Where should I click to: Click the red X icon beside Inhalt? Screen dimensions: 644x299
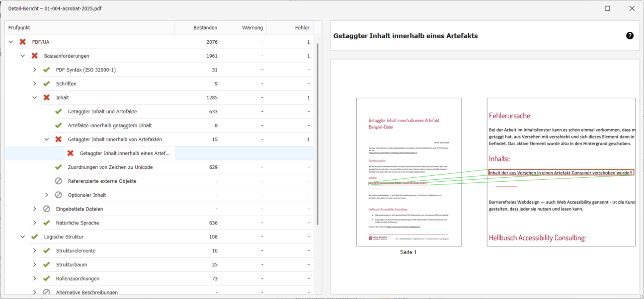point(47,98)
